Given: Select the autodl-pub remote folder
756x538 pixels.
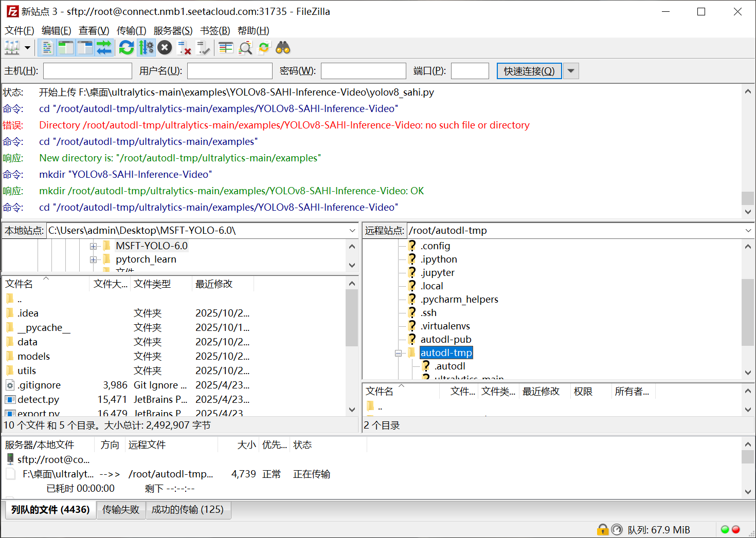Looking at the screenshot, I should [446, 340].
